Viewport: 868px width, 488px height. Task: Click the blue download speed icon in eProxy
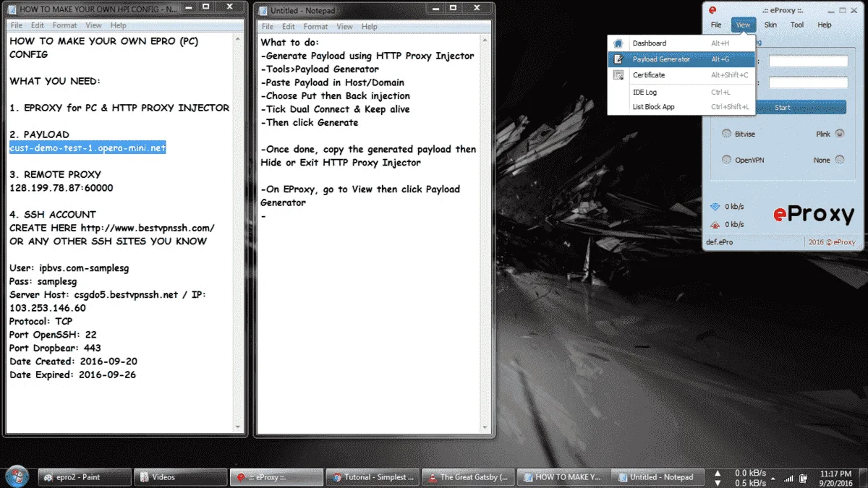coord(715,207)
